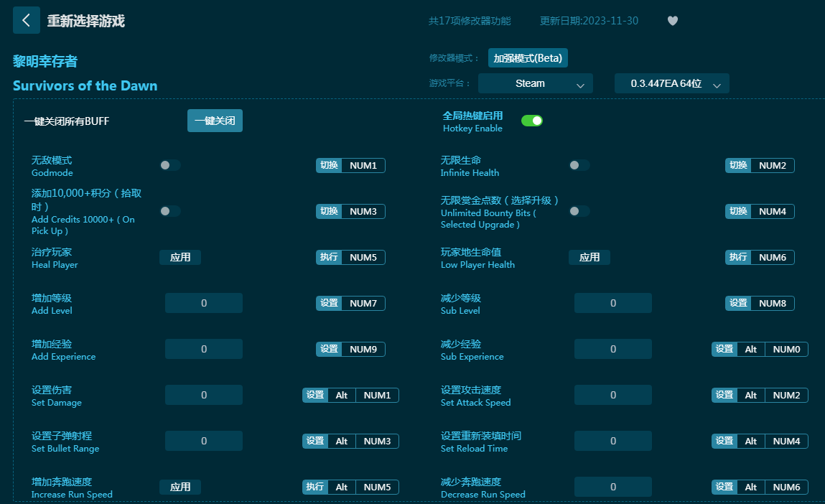Click the 加强模式(Beta) mode button
The image size is (825, 504).
point(528,58)
